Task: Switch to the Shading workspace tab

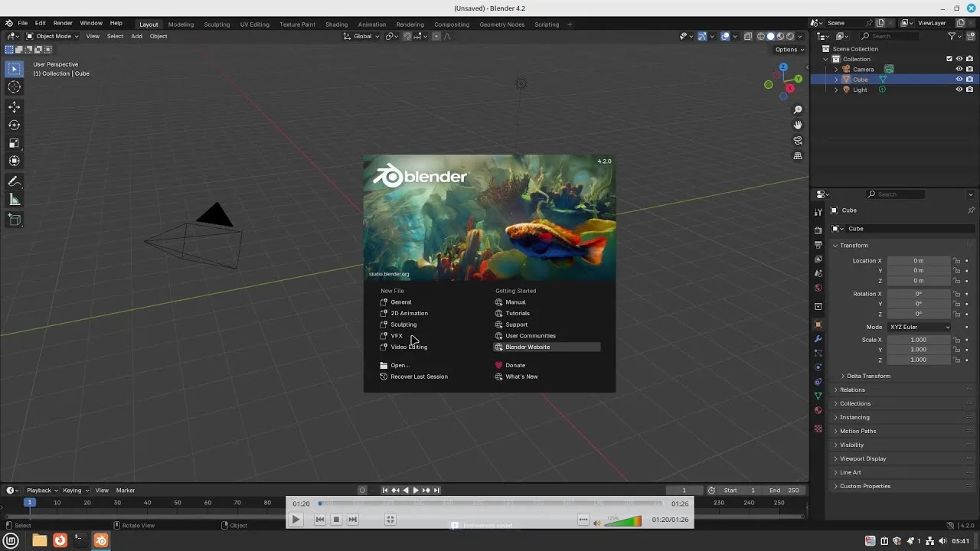Action: pyautogui.click(x=336, y=24)
